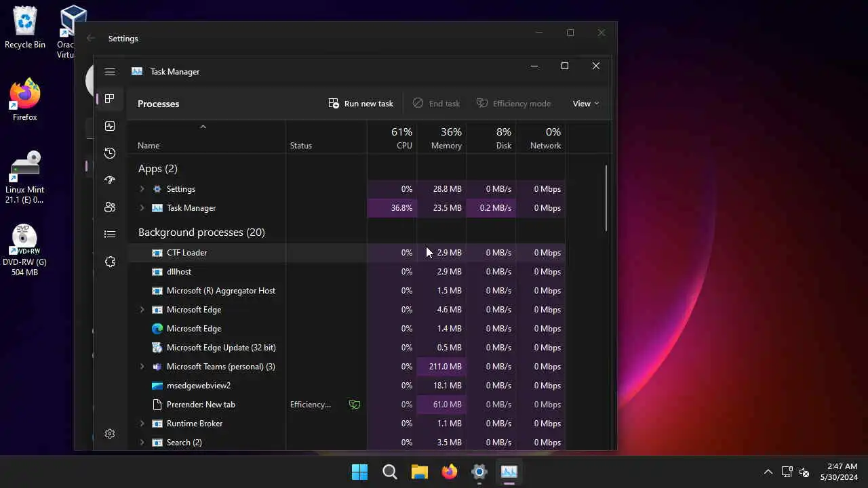Screen dimensions: 868x488
Task: Open the View dropdown menu
Action: click(586, 104)
